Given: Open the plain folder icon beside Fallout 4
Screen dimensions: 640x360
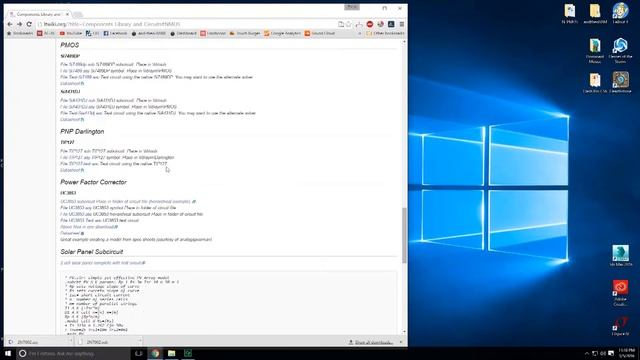Looking at the screenshot, I should (595, 13).
